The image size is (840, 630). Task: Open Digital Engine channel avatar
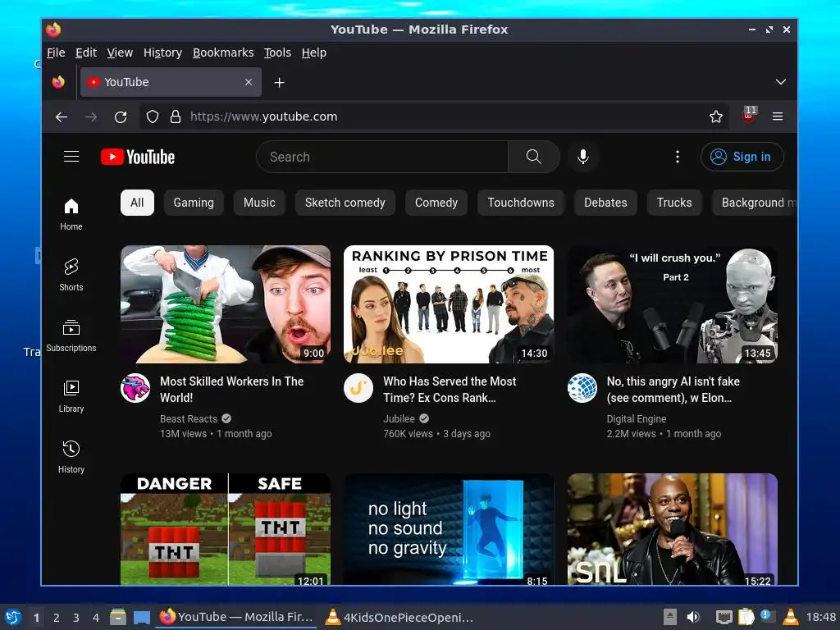click(x=582, y=388)
